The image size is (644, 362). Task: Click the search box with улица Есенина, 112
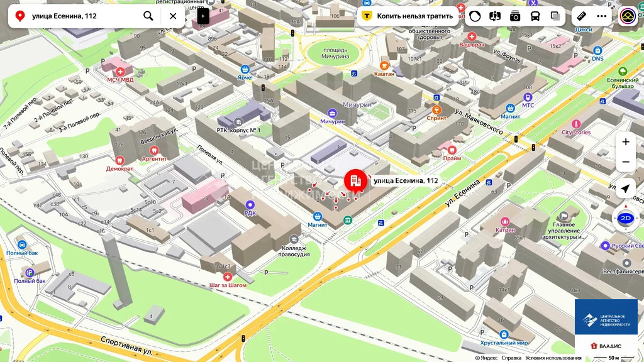(x=82, y=16)
